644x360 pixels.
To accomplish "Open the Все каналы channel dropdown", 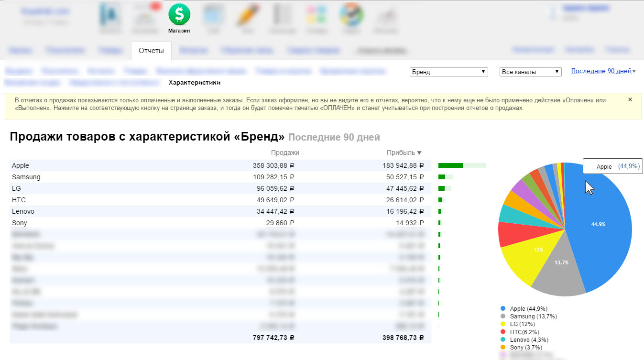I will (x=530, y=72).
